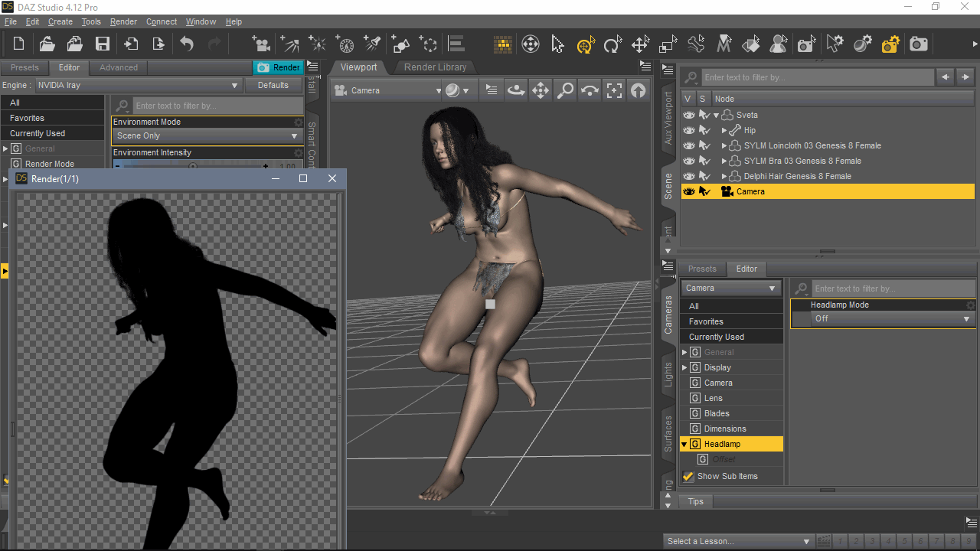Click the Save scene icon

102,44
